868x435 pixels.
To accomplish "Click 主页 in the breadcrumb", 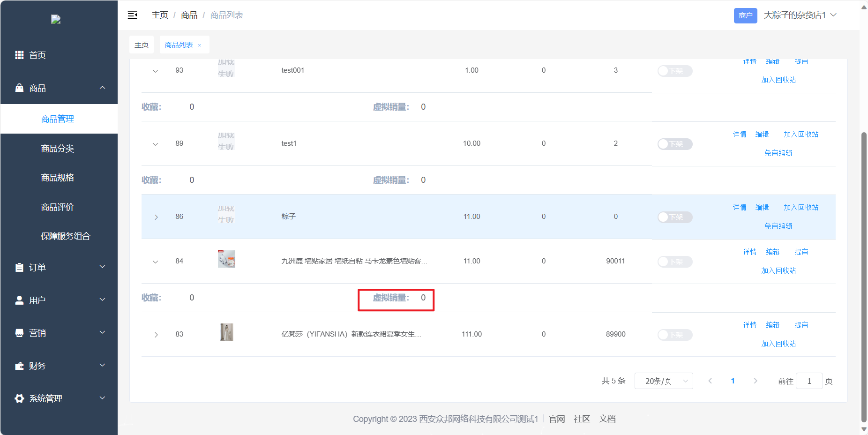I will pyautogui.click(x=160, y=15).
